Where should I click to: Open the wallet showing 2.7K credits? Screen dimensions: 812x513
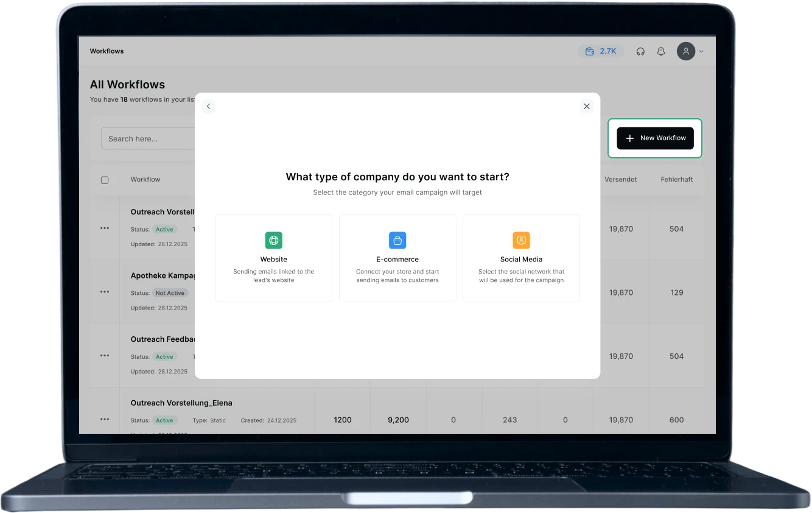(x=601, y=51)
